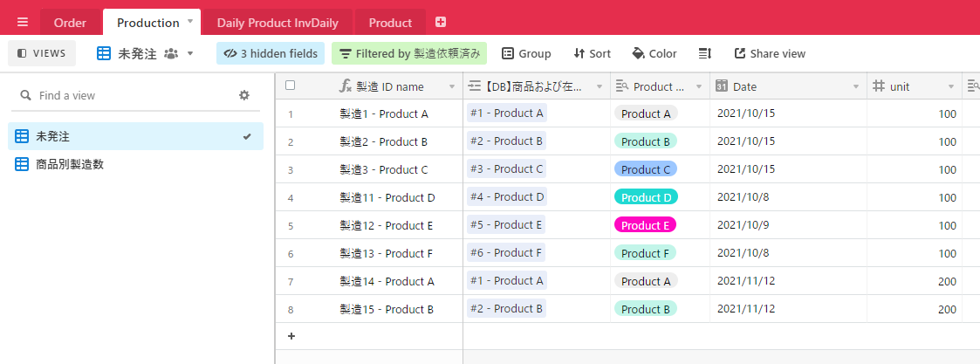Toggle the VIEWS sidebar panel

[x=42, y=54]
